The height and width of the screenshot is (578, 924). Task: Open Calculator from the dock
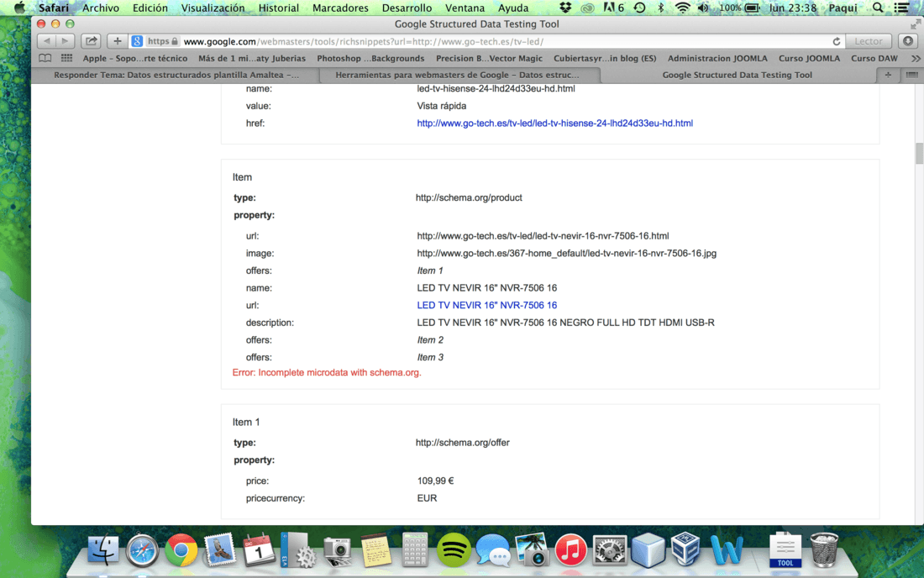coord(415,550)
